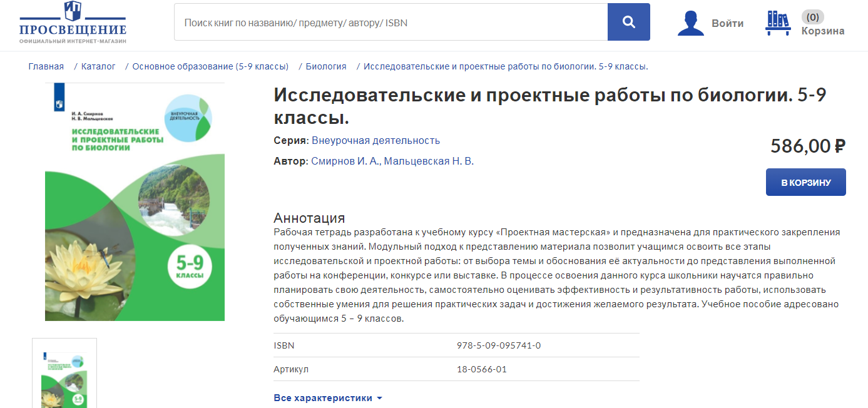
Task: Select the small cover thumbnail
Action: point(64,373)
